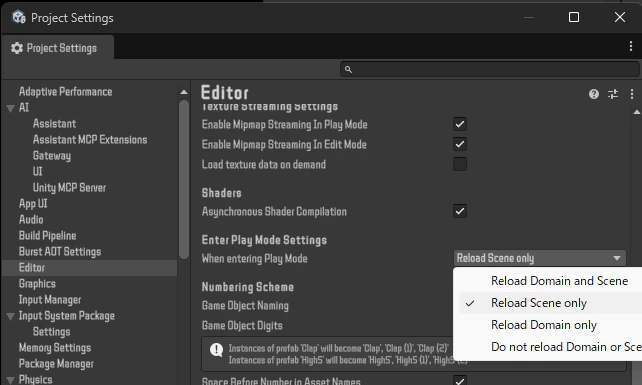642x385 pixels.
Task: Click the search magnifier icon
Action: click(348, 69)
